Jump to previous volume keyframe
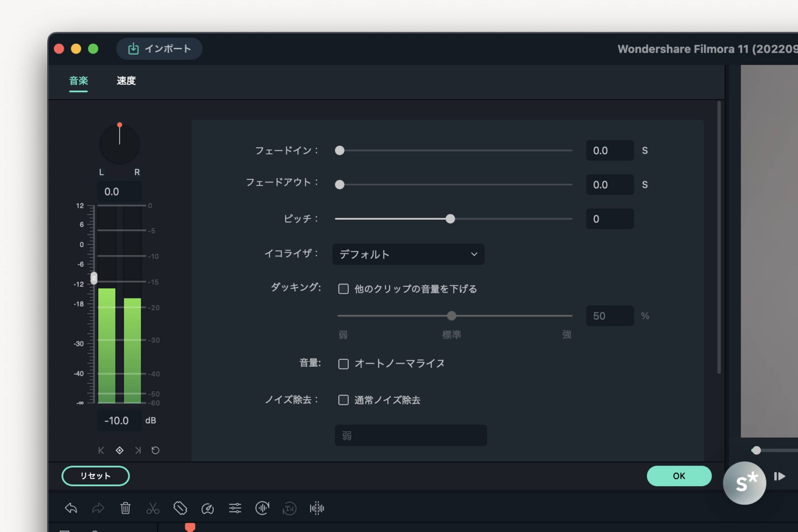798x532 pixels. pyautogui.click(x=101, y=450)
